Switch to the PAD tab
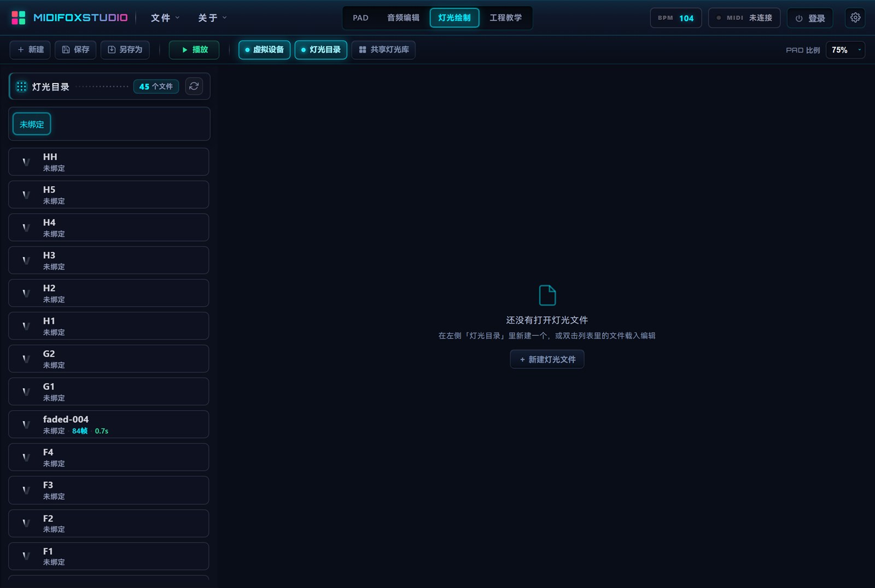This screenshot has width=875, height=588. pyautogui.click(x=360, y=18)
